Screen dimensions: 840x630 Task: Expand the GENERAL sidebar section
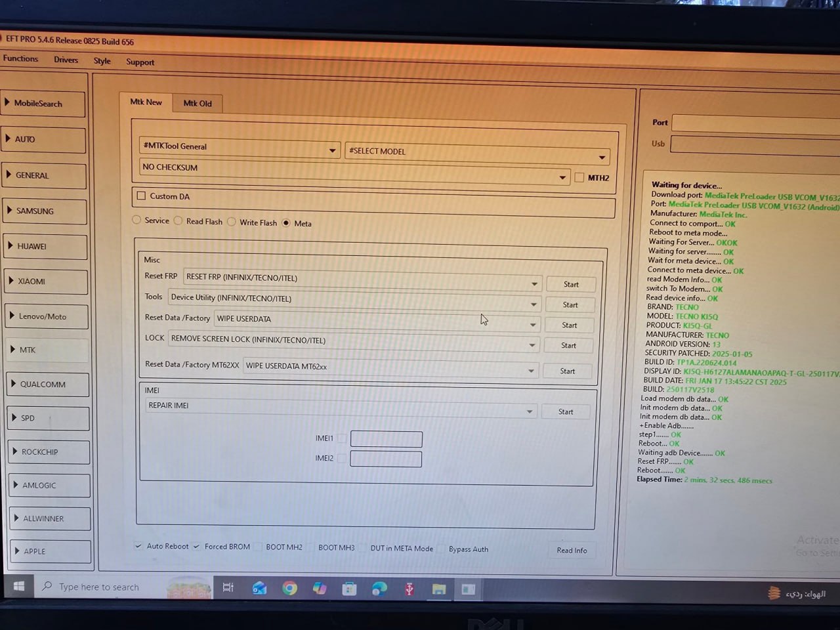45,176
